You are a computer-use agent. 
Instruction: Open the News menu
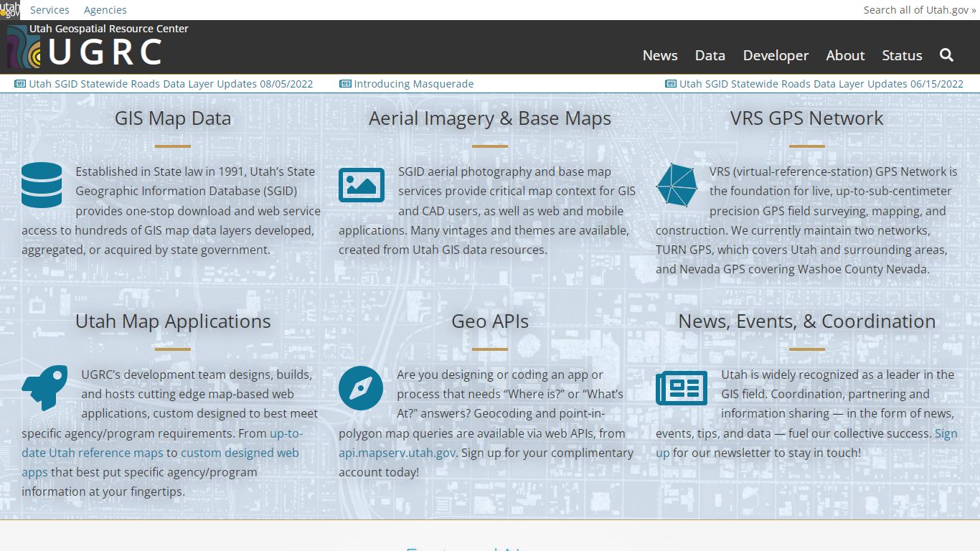tap(660, 55)
